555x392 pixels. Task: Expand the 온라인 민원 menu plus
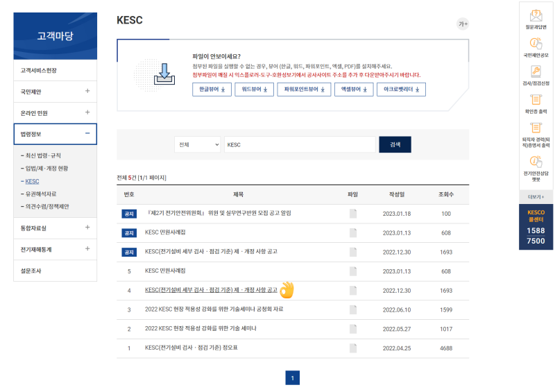click(x=87, y=112)
